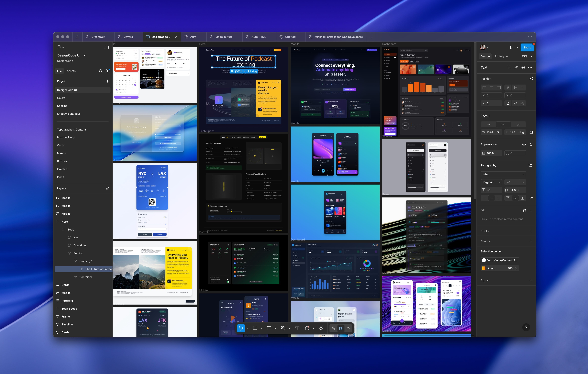588x374 pixels.
Task: Click the Share button
Action: tap(527, 48)
